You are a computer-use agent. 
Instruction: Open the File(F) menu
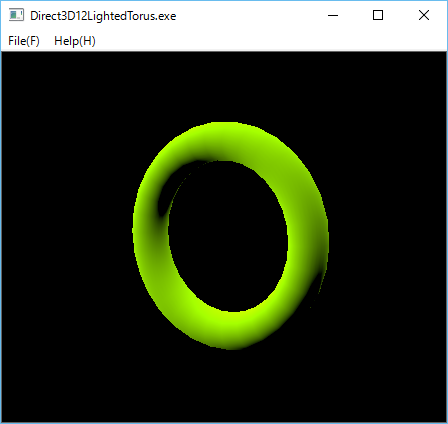pos(24,41)
